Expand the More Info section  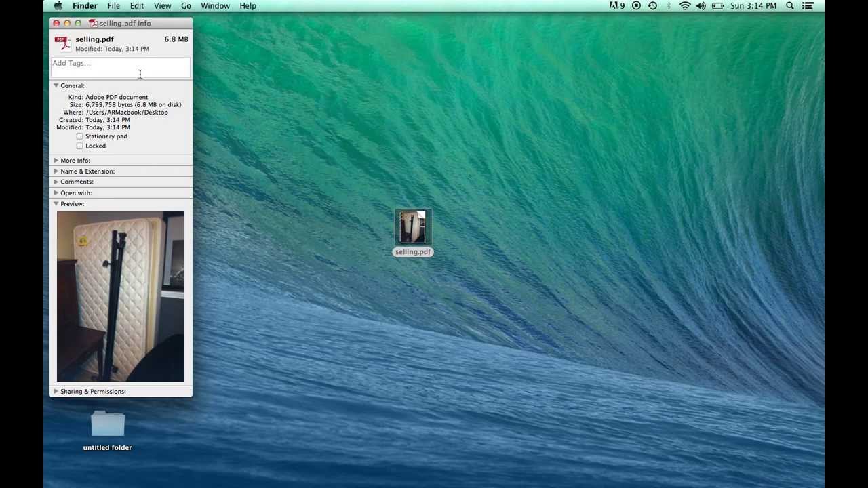56,161
